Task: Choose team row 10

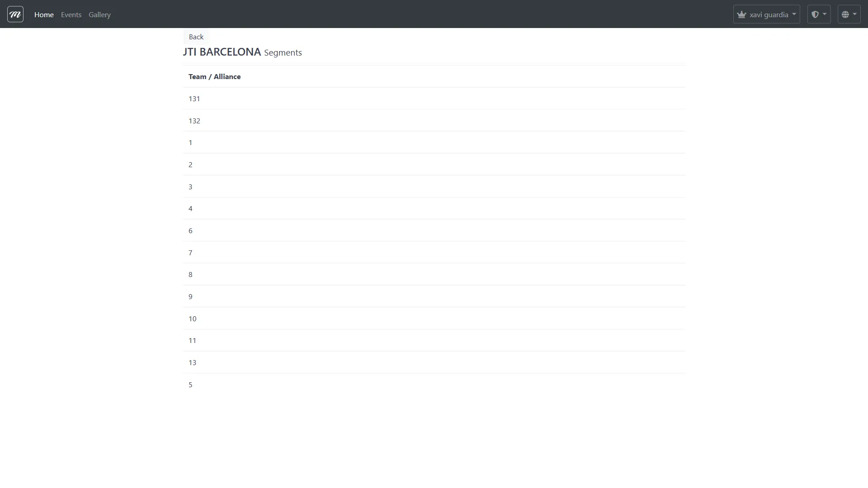Action: click(193, 319)
